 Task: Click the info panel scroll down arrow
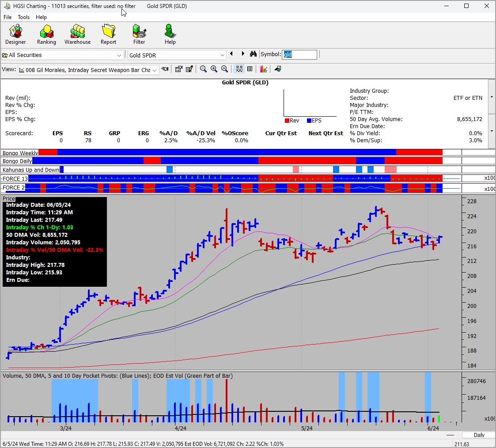[x=492, y=131]
